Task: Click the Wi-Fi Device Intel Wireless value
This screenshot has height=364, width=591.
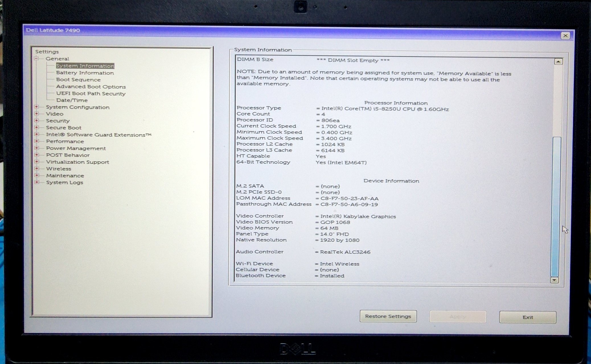Action: [x=340, y=264]
